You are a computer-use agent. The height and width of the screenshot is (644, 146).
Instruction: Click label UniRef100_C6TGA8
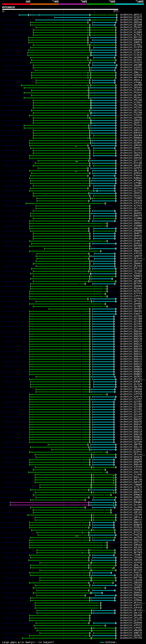pyautogui.click(x=131, y=271)
